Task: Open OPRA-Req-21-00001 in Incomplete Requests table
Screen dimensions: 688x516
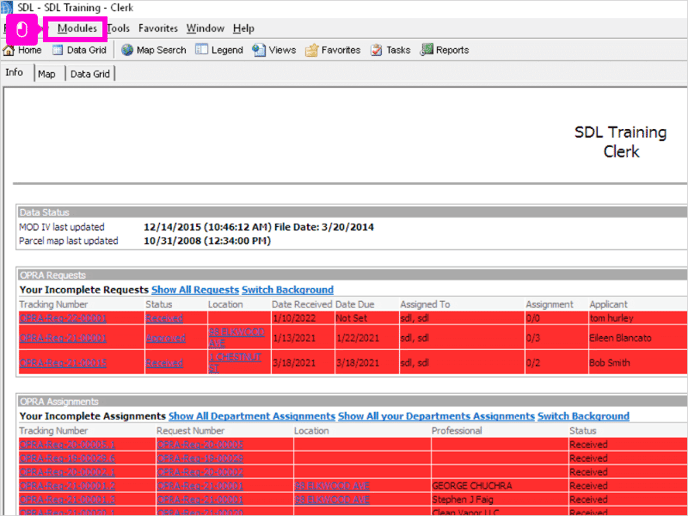Action: (63, 338)
